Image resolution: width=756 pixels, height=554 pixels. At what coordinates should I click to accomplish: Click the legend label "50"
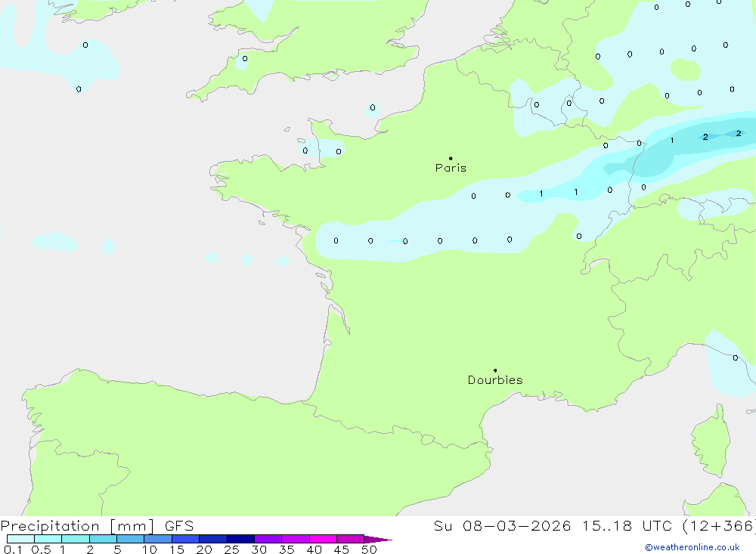369,549
